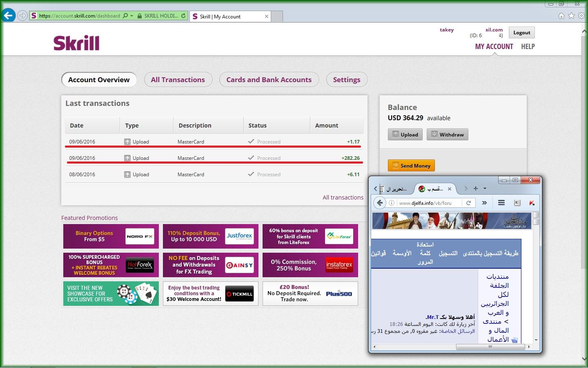
Task: Select the Account Overview tab
Action: (99, 80)
